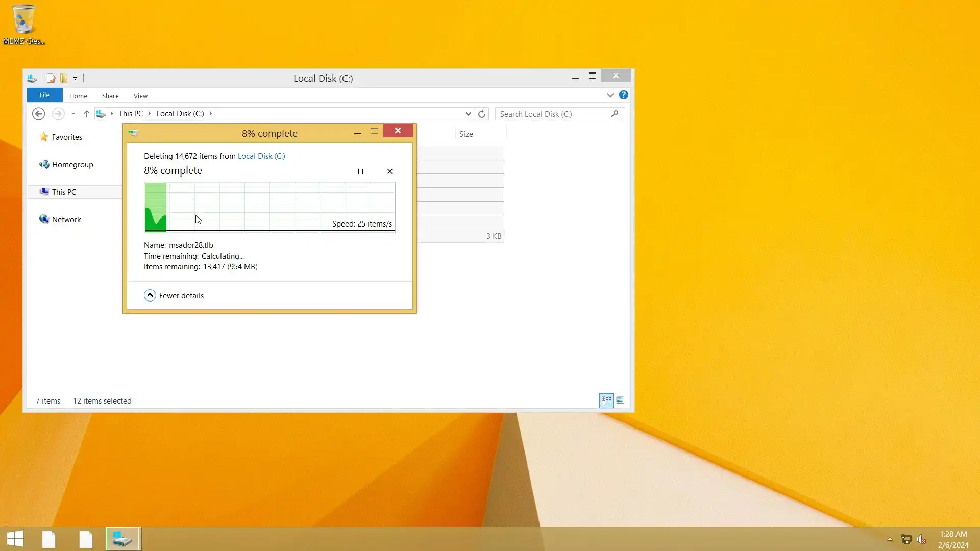Switch to the details view layout
The width and height of the screenshot is (980, 551).
606,400
